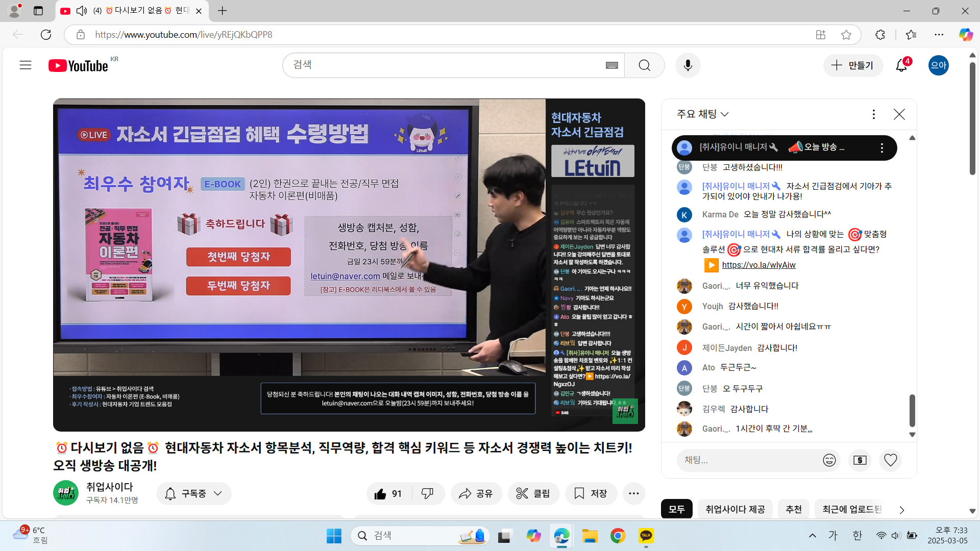Open weather widget showing 6°C
The width and height of the screenshot is (980, 551).
point(31,536)
